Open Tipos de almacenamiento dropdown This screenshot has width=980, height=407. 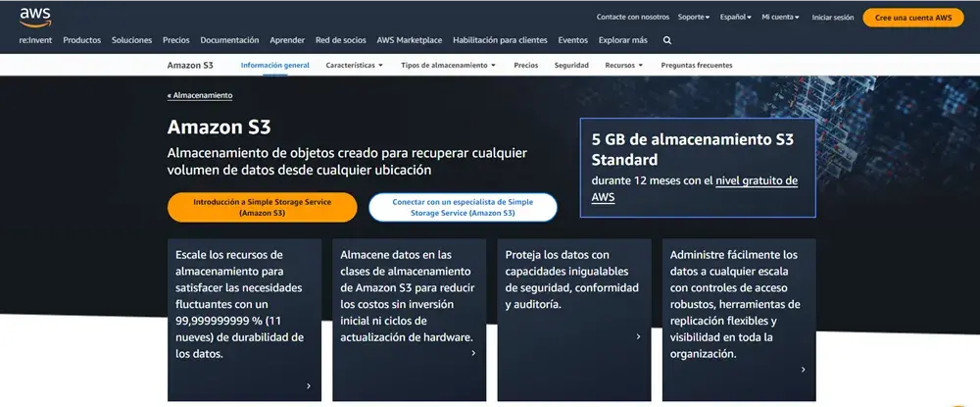pos(449,65)
